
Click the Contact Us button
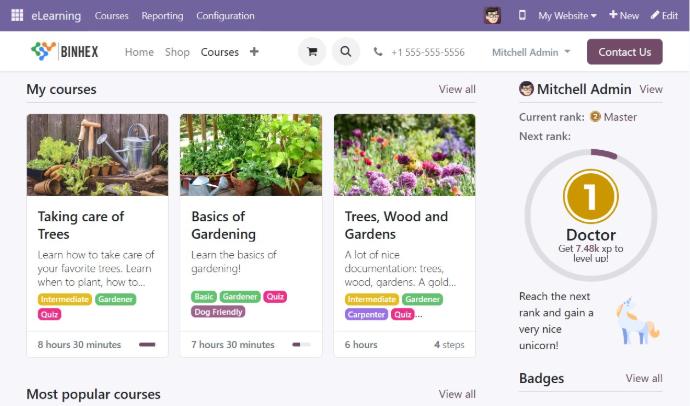coord(624,52)
